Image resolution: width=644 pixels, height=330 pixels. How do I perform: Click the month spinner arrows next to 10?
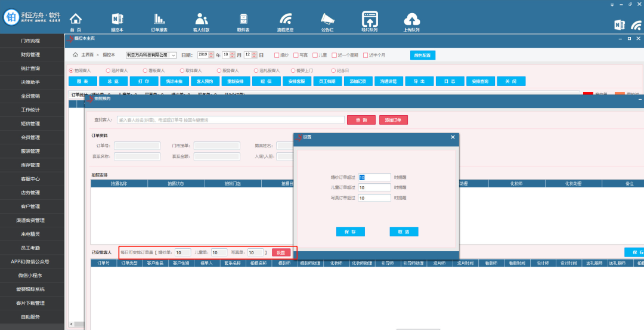click(x=233, y=55)
